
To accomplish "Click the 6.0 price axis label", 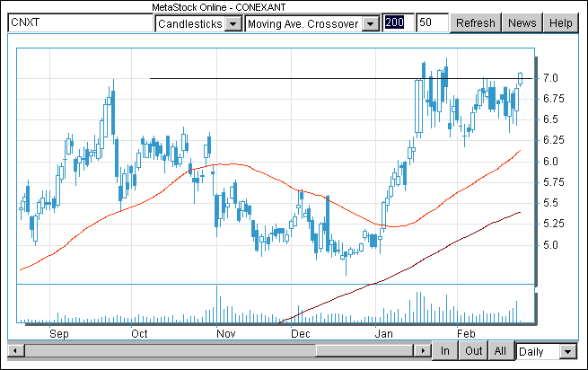I will coord(550,162).
